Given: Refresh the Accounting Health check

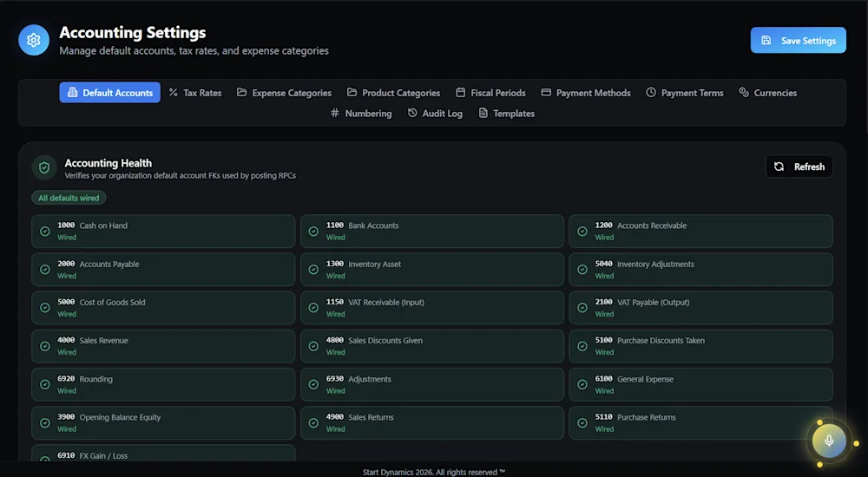Looking at the screenshot, I should click(799, 167).
